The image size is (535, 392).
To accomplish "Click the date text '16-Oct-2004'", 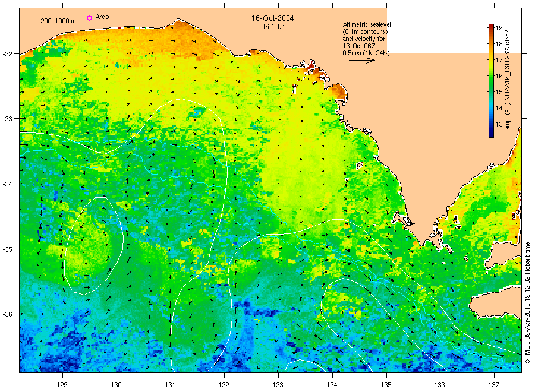I will [273, 18].
